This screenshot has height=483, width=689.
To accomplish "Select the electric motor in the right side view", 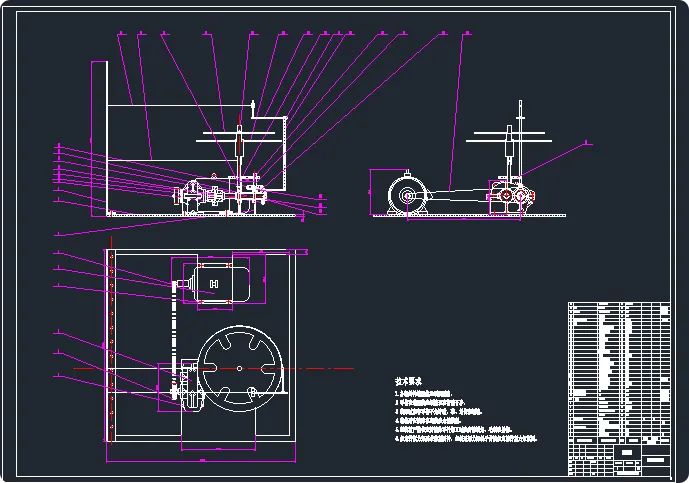I will pos(408,195).
